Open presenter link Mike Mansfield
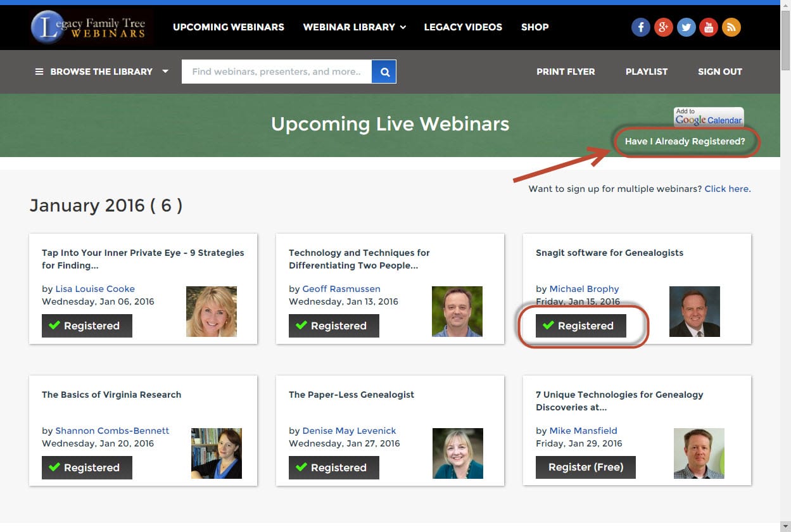 coord(583,431)
